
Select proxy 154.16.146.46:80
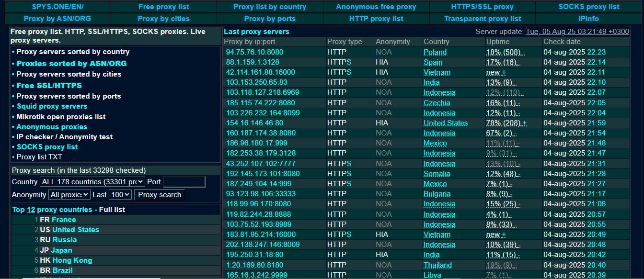(x=254, y=123)
